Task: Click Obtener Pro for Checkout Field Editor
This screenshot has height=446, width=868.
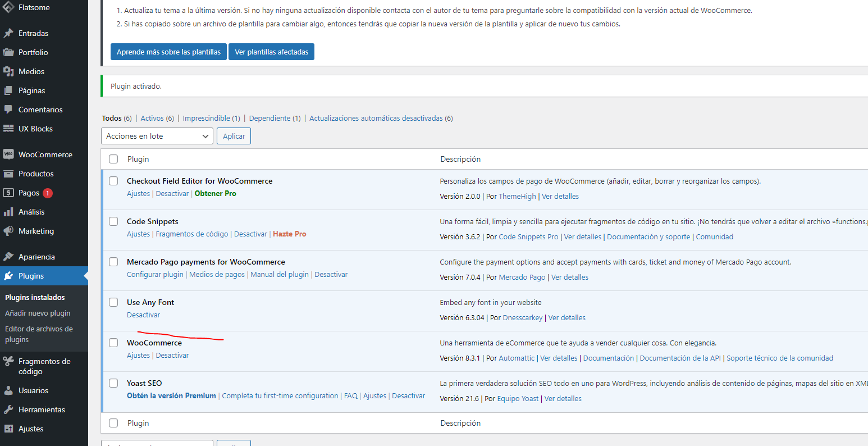Action: tap(215, 194)
